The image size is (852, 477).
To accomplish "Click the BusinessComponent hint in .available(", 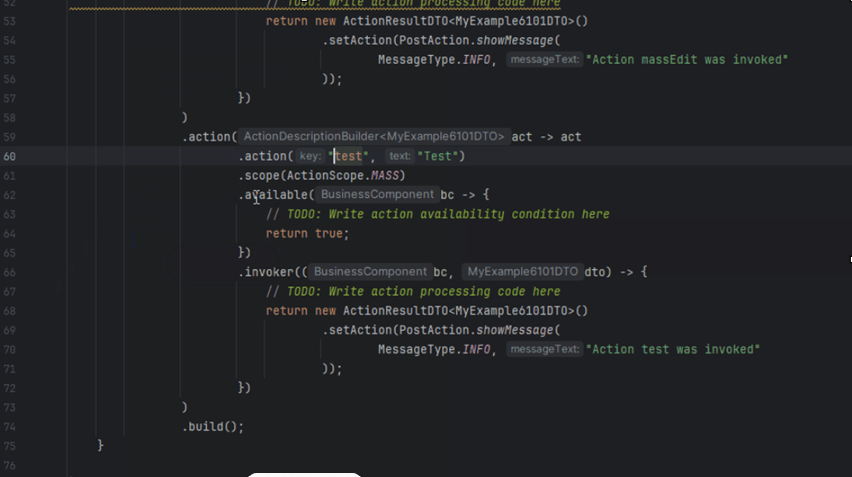I will click(378, 195).
